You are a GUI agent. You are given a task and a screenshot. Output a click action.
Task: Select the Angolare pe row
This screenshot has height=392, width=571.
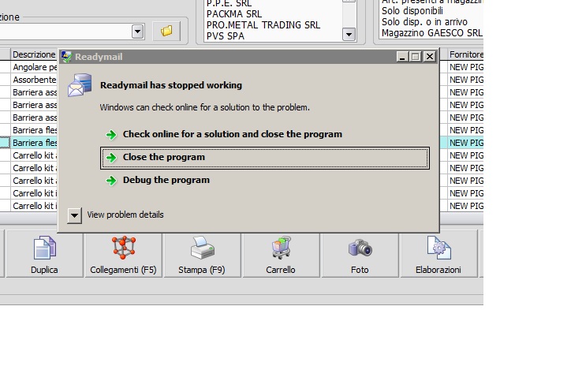[35, 67]
